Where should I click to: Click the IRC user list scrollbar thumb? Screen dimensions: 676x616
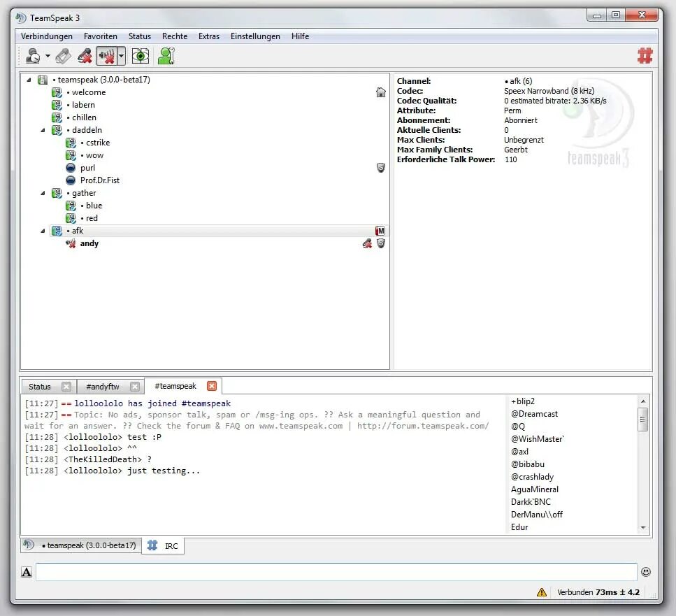(x=643, y=420)
